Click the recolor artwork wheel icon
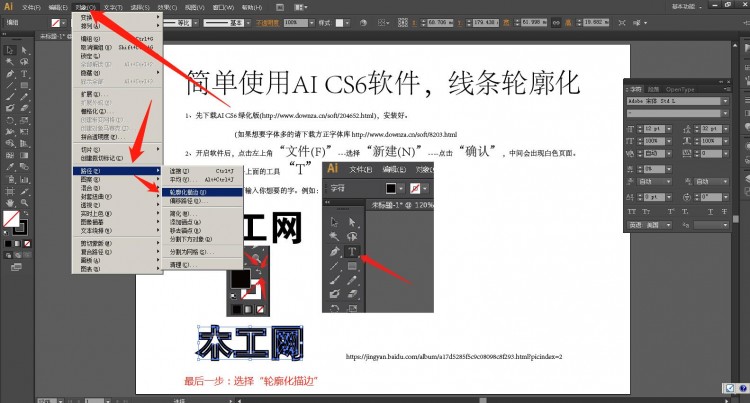This screenshot has height=403, width=750. (363, 22)
